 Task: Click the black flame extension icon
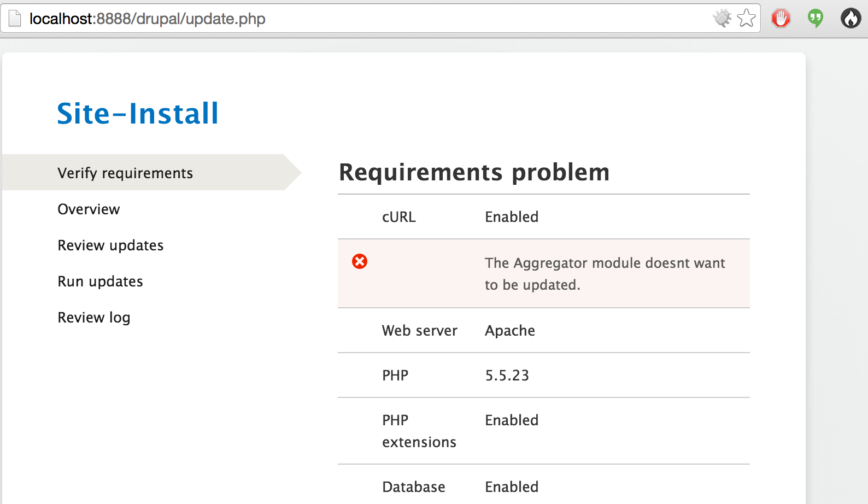[x=851, y=18]
